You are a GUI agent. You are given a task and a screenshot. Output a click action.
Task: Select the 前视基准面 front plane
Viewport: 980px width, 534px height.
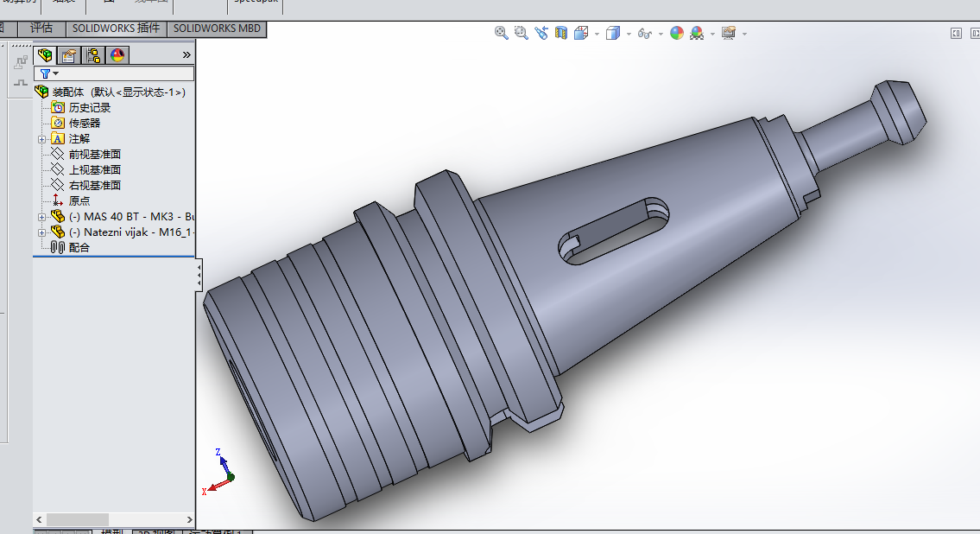[94, 155]
